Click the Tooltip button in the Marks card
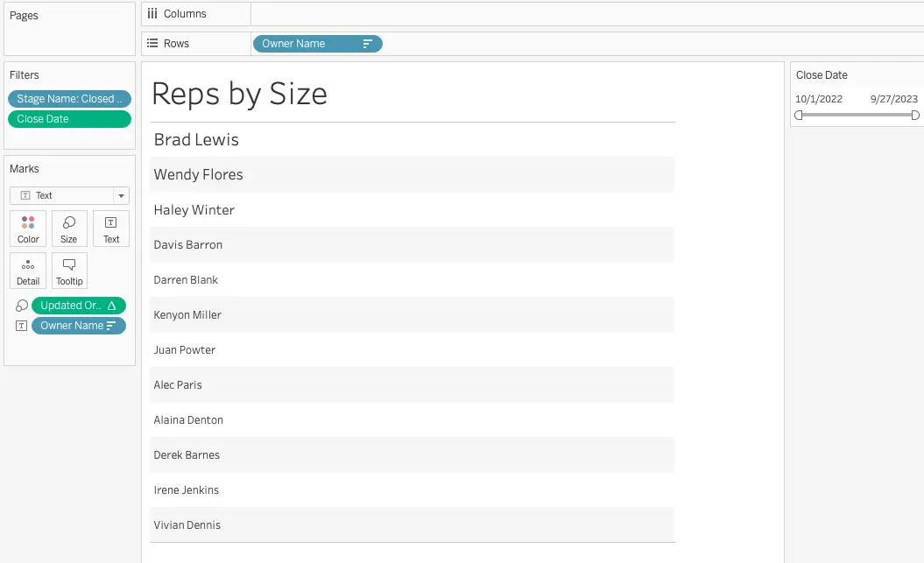Screen dimensions: 924x563 click(68, 271)
